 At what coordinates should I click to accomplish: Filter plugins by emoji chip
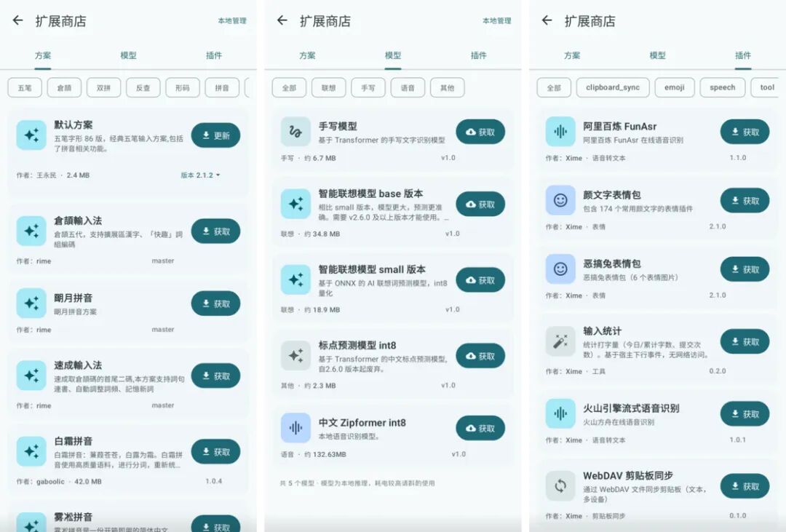click(675, 88)
